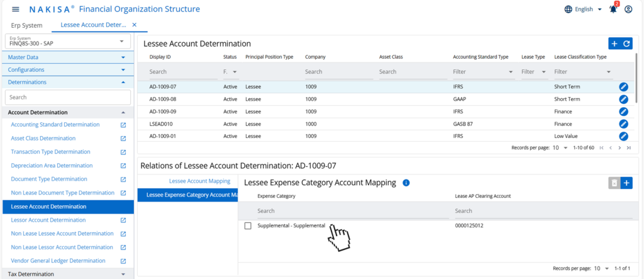Viewport: 644px width, 279px height.
Task: Click the Company search field
Action: 339,72
